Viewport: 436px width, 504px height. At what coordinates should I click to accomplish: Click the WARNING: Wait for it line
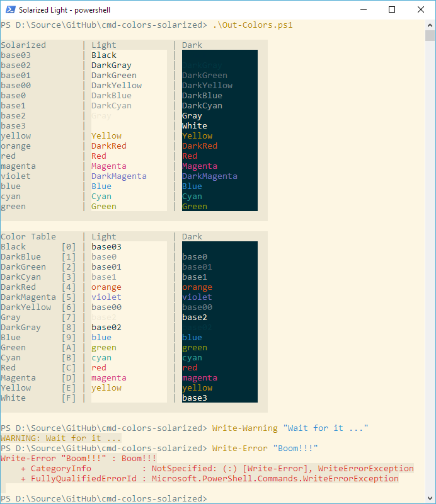point(60,438)
